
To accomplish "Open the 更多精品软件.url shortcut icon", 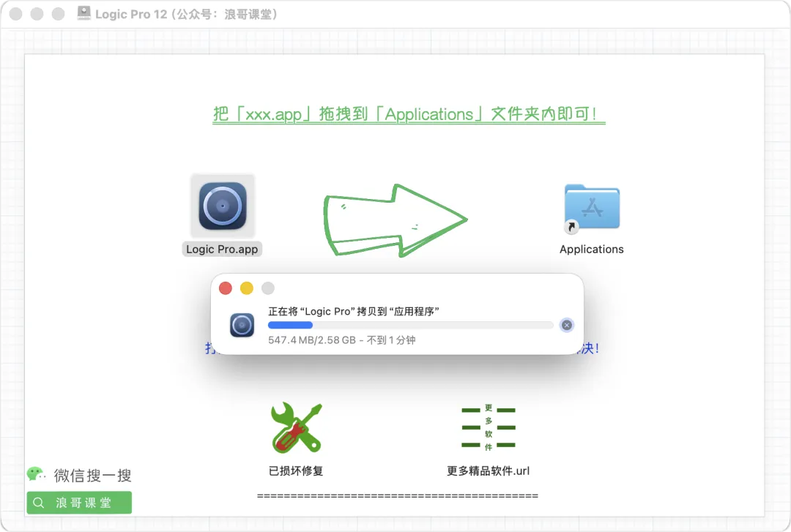I will point(489,427).
